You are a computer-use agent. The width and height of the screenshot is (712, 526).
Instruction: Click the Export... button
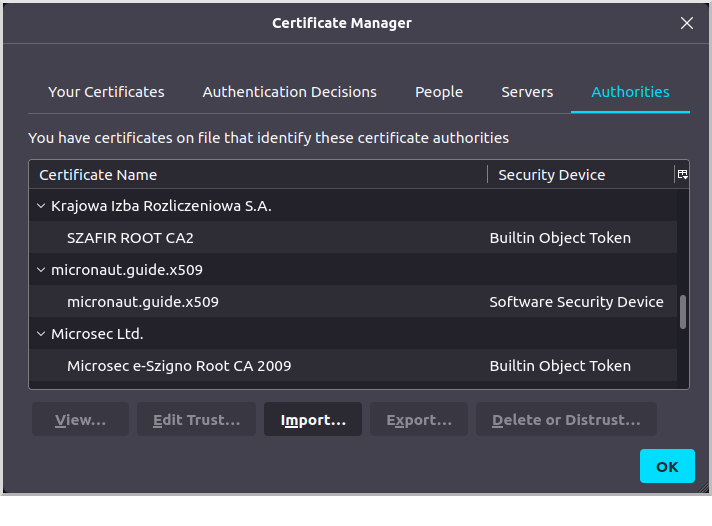pos(419,419)
